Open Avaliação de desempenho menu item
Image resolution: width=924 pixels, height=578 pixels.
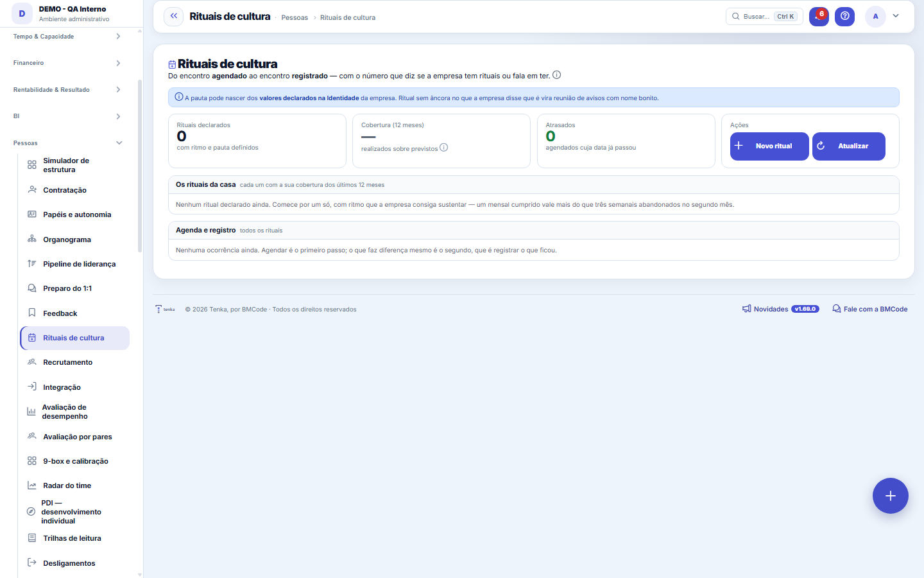75,412
